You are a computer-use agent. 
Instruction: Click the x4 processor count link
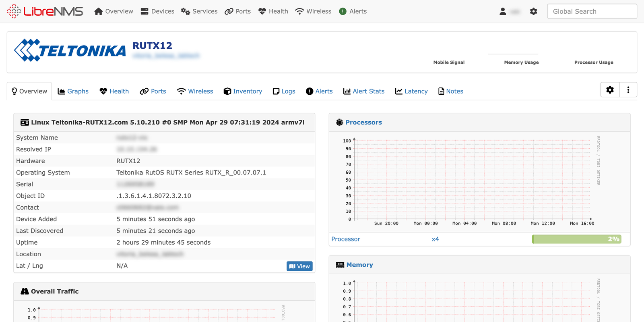(435, 239)
